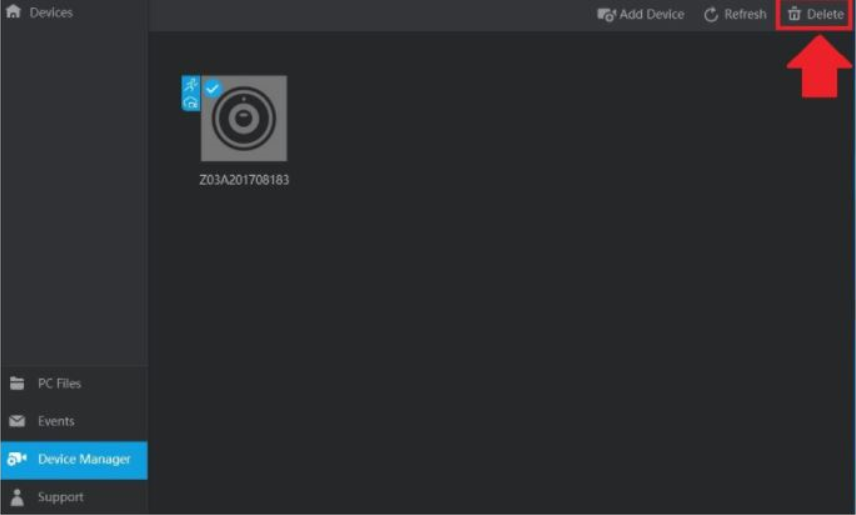Screen dimensions: 856x515
Task: Open the Devices section label
Action: coord(51,13)
